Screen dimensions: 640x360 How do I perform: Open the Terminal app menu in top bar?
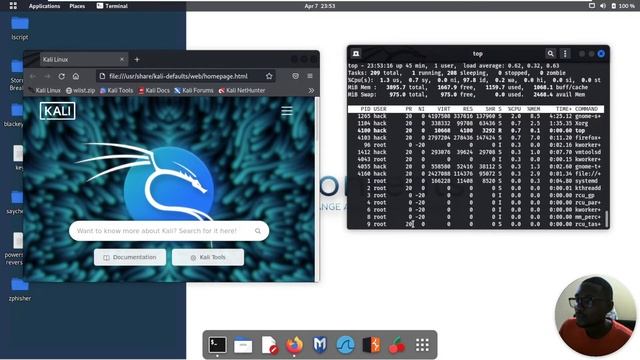pos(112,6)
